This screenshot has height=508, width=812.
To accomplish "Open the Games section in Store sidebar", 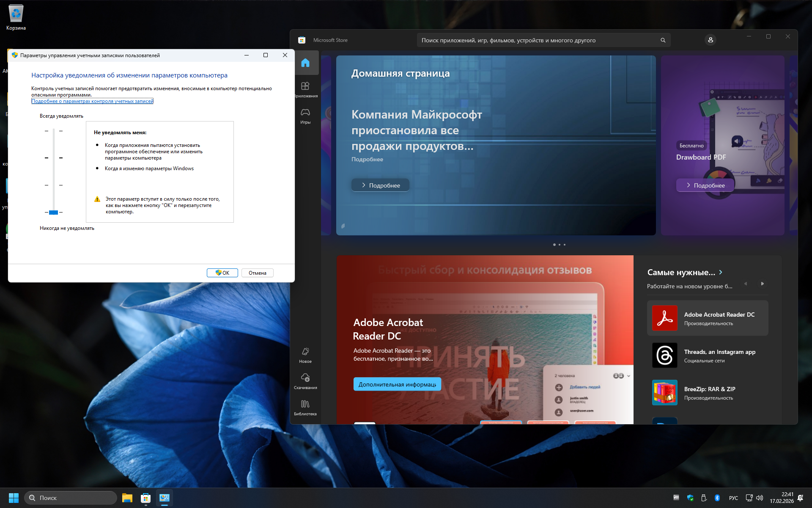I will pos(305,116).
